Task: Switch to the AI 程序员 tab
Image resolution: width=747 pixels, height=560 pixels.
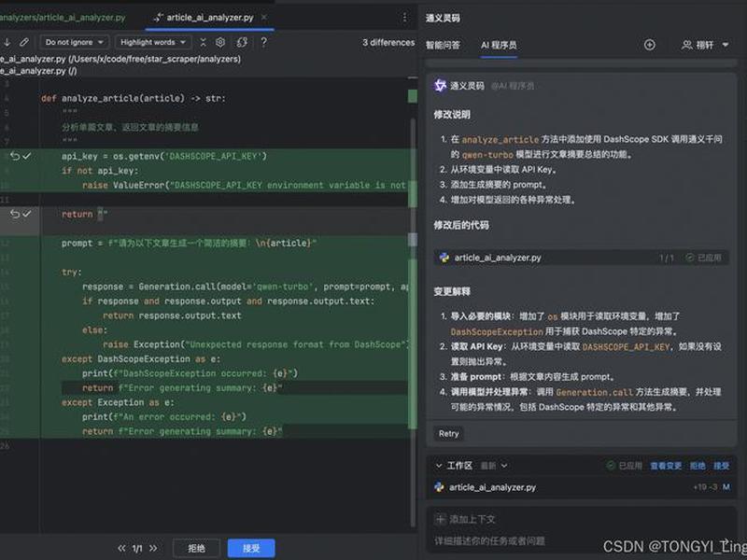Action: 499,45
